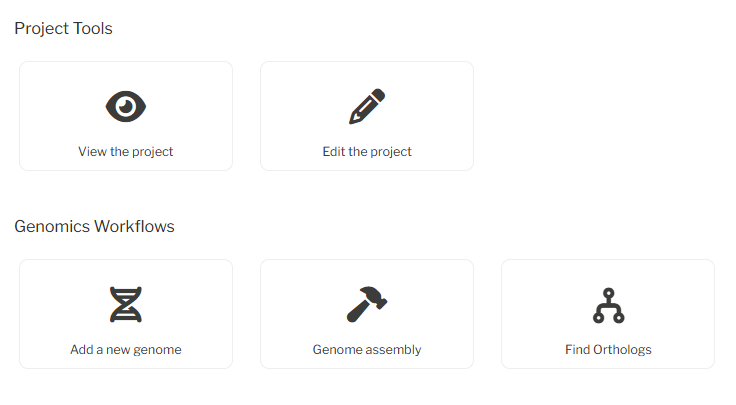Select the 'Genome assembly' text
736x405 pixels.
coord(367,350)
